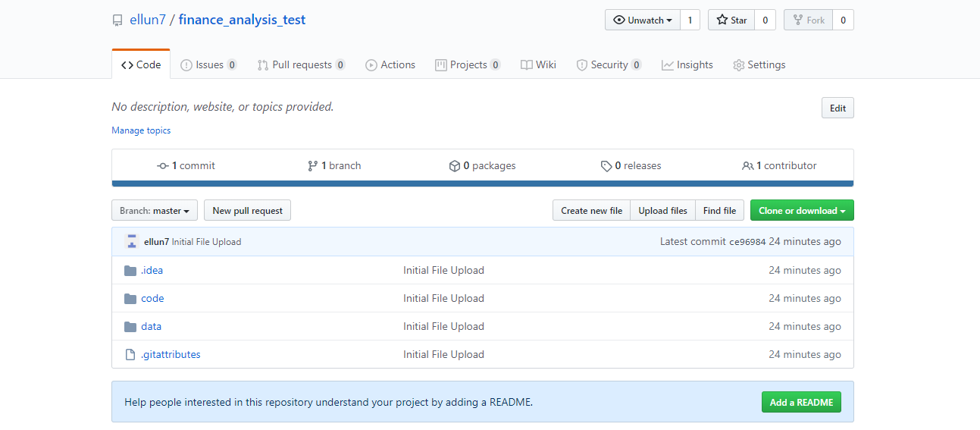Click the New pull request button

pyautogui.click(x=247, y=211)
